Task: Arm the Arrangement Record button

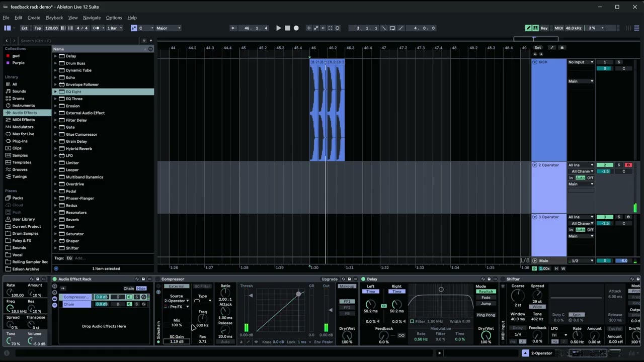Action: pos(296,28)
